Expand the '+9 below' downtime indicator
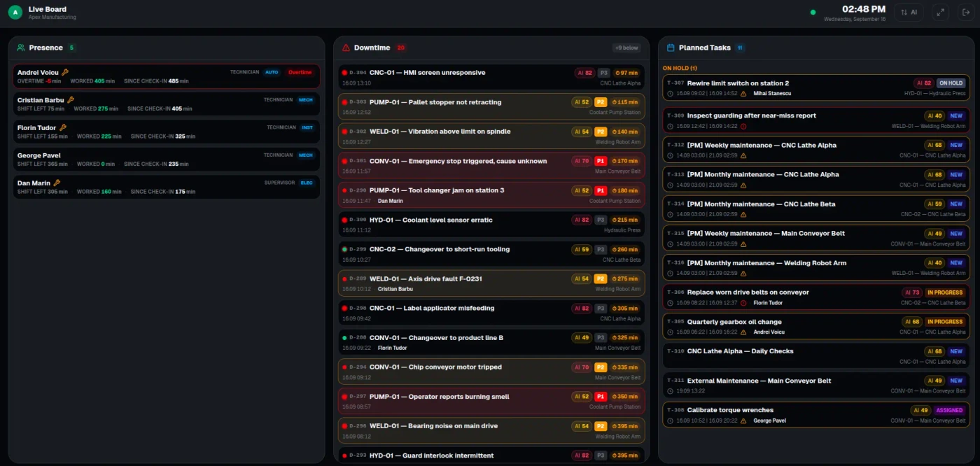 click(x=626, y=48)
